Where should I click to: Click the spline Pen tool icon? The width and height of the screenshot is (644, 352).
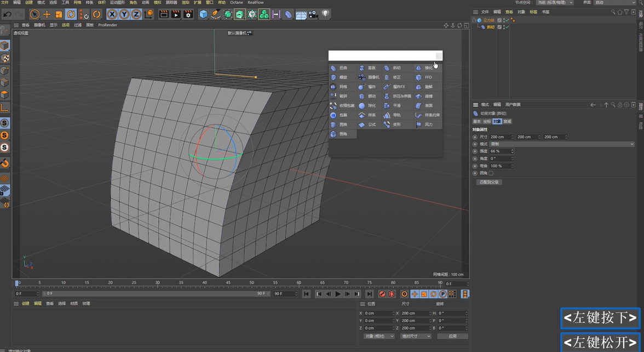pyautogui.click(x=216, y=14)
